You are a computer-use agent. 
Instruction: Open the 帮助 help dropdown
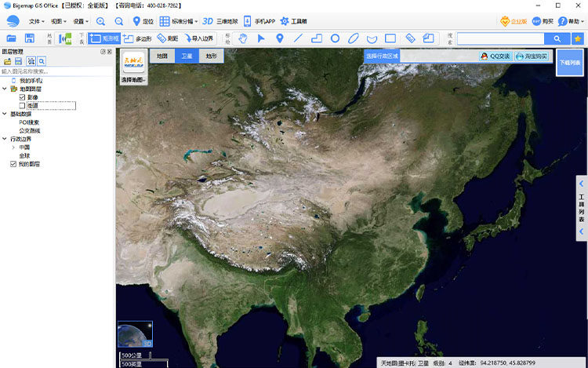click(571, 21)
